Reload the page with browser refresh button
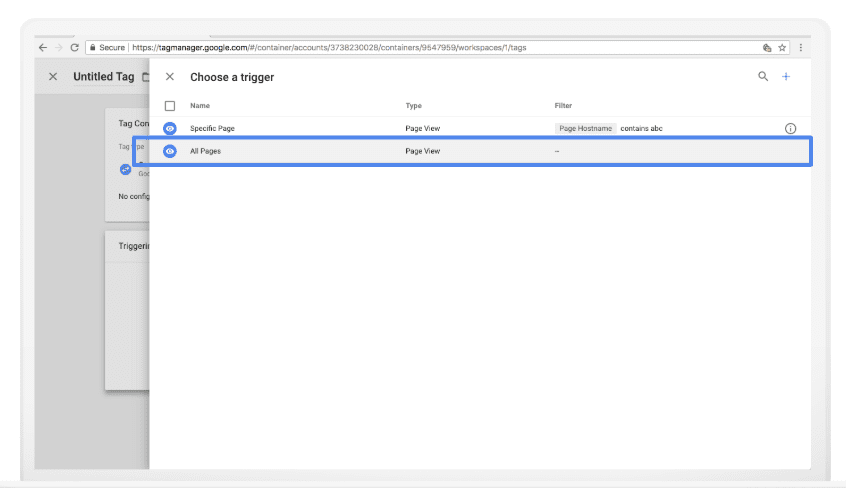 [x=74, y=47]
